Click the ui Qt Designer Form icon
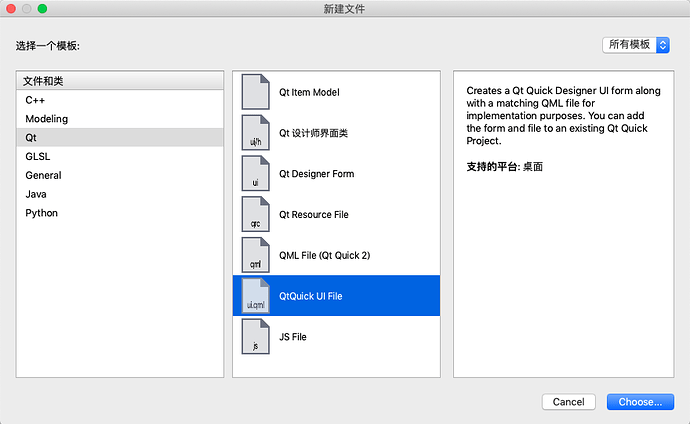Screen dimensions: 690x424 [255, 173]
